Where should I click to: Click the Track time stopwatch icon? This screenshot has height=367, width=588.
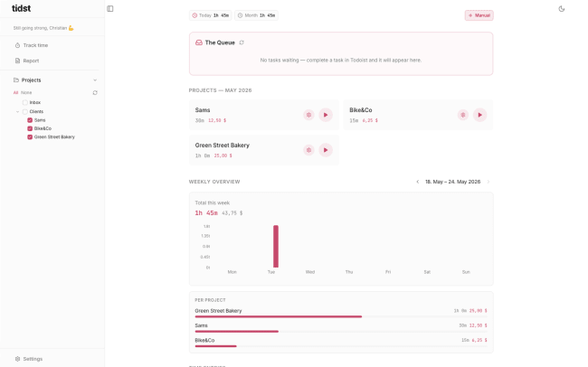point(17,45)
